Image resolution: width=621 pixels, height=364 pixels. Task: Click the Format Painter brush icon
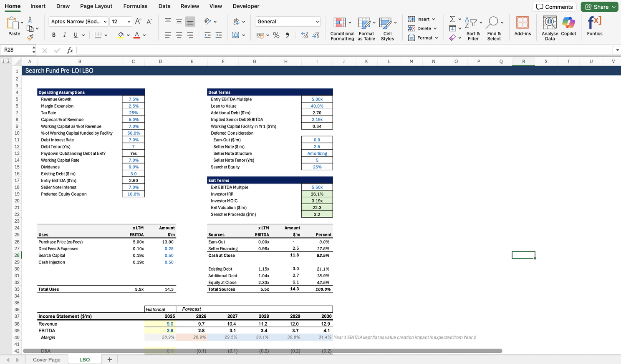(x=30, y=38)
